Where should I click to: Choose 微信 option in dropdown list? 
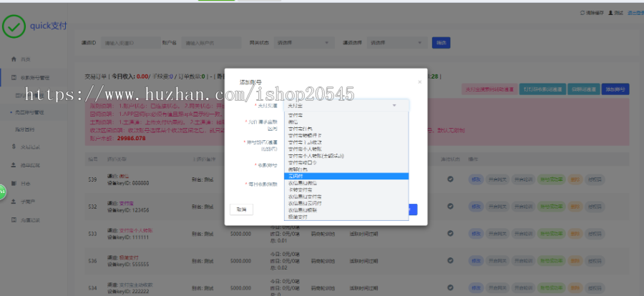[346, 122]
